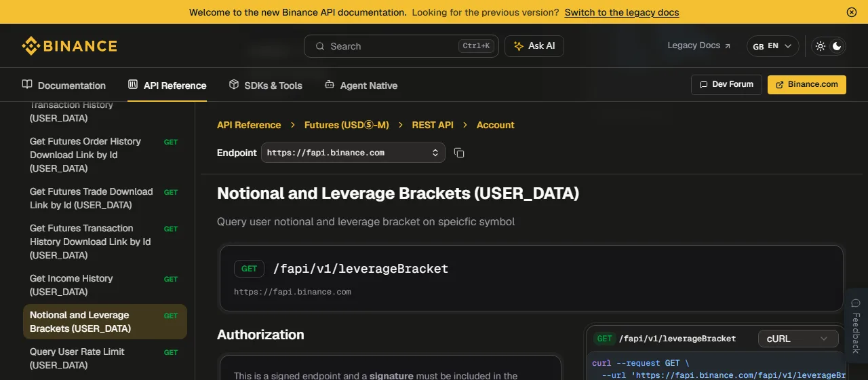868x380 pixels.
Task: Select Notional and Leverage Brackets sidebar item
Action: point(104,322)
